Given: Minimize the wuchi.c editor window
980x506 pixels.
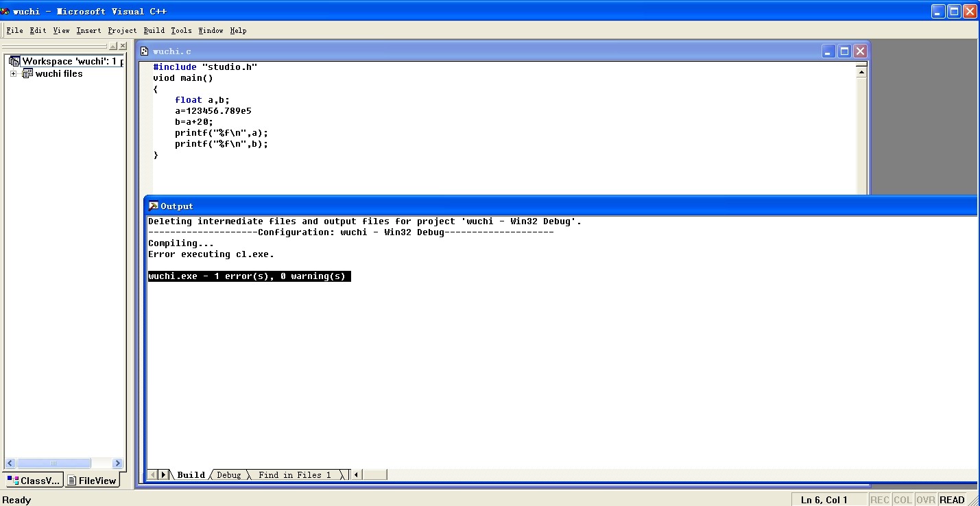Looking at the screenshot, I should click(x=828, y=51).
